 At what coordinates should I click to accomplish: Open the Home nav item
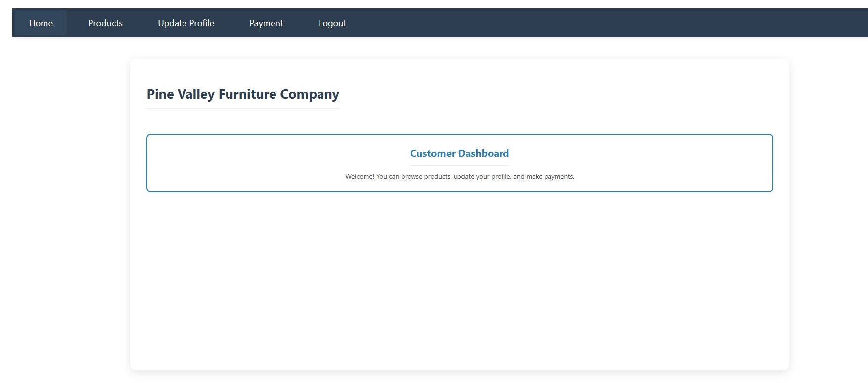[41, 23]
